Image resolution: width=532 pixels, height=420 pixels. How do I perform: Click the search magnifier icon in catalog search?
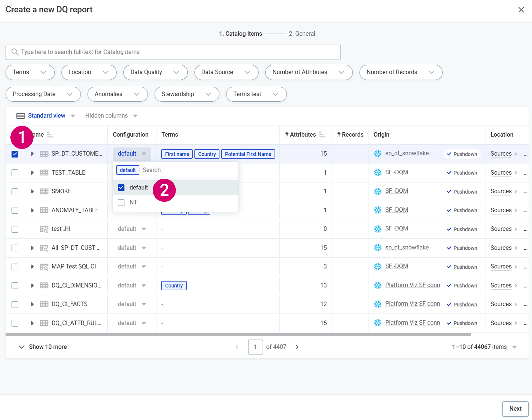coord(15,52)
